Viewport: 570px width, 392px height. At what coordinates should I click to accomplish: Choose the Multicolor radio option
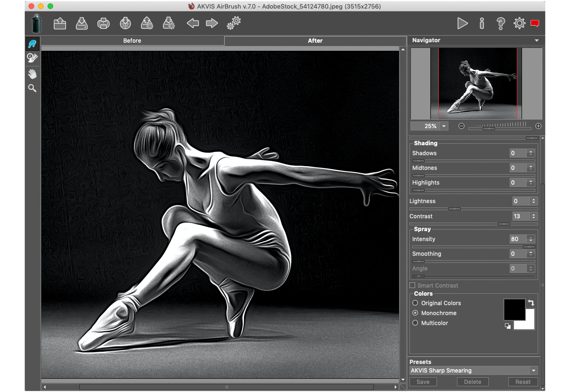tap(415, 323)
